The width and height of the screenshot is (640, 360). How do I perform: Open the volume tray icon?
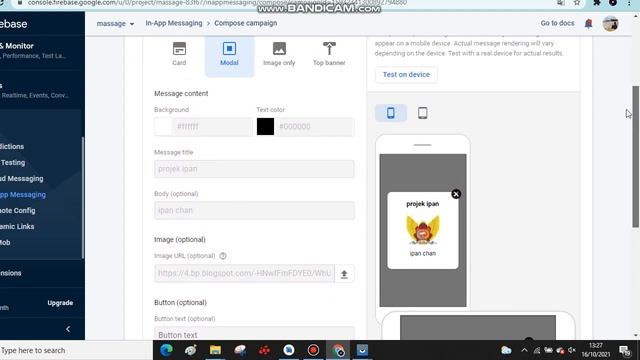[572, 350]
